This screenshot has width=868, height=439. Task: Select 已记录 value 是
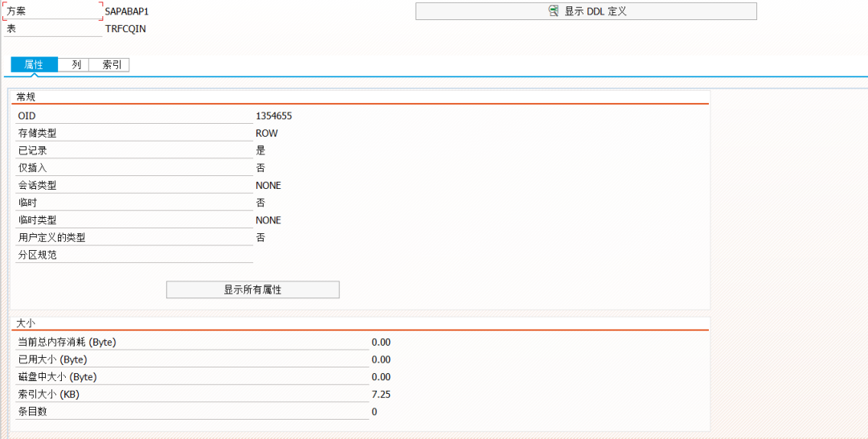(260, 150)
